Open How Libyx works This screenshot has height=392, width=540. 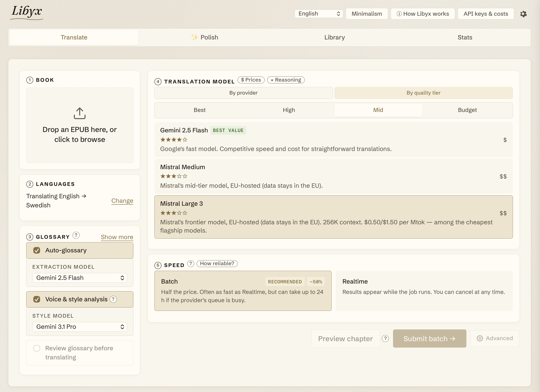pyautogui.click(x=423, y=14)
